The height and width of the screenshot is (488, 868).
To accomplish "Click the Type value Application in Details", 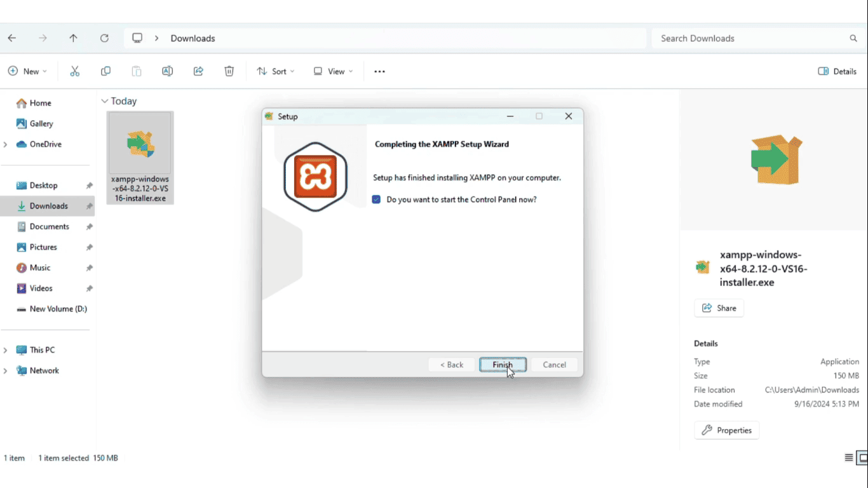I will coord(839,362).
